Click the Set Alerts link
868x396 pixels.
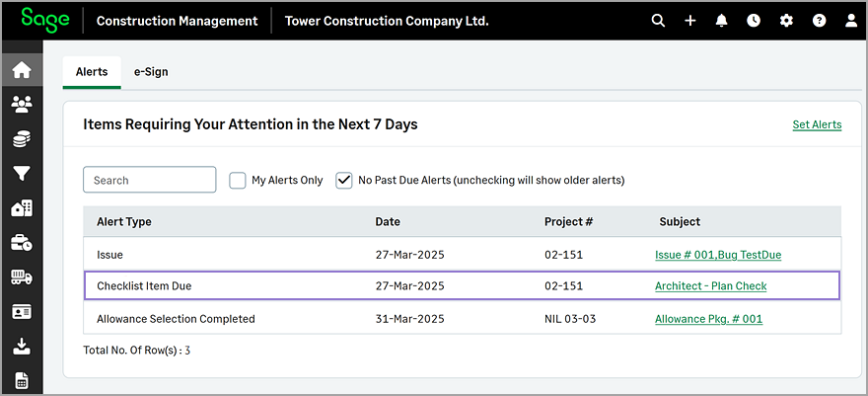[817, 124]
